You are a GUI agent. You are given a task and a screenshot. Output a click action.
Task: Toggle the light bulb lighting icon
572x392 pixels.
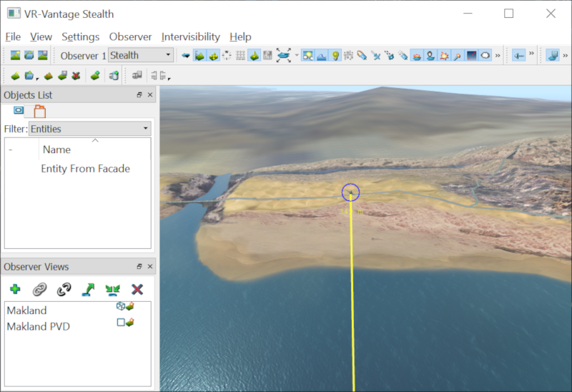335,56
